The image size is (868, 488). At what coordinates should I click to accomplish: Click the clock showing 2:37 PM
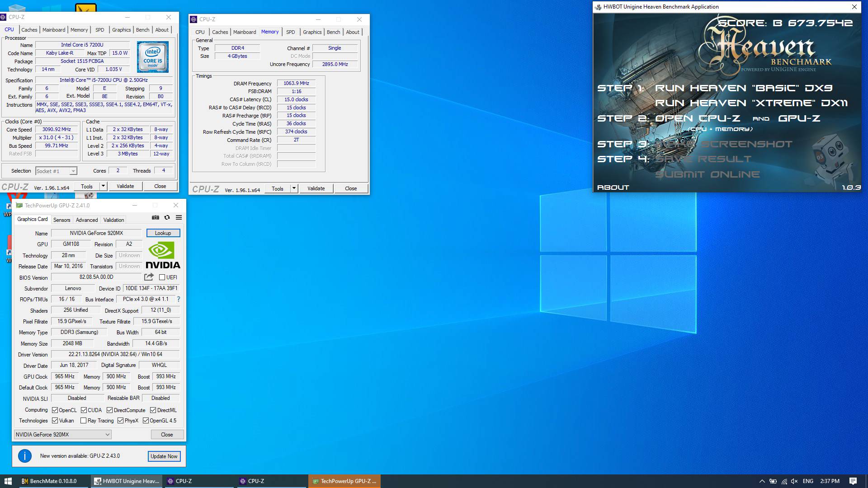pos(830,481)
